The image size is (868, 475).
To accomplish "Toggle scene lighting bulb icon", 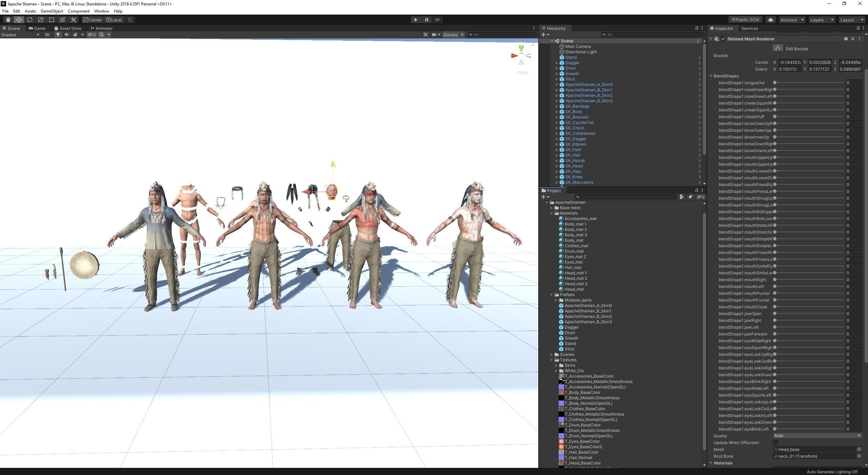I will (58, 35).
